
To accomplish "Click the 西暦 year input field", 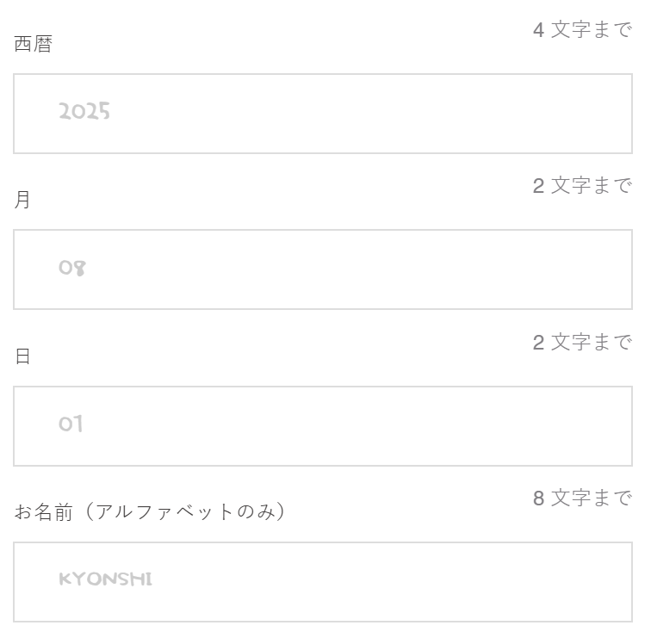I will pos(323,114).
